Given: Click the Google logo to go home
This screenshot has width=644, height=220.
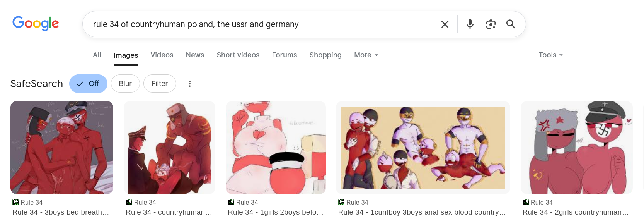Looking at the screenshot, I should click(x=36, y=24).
